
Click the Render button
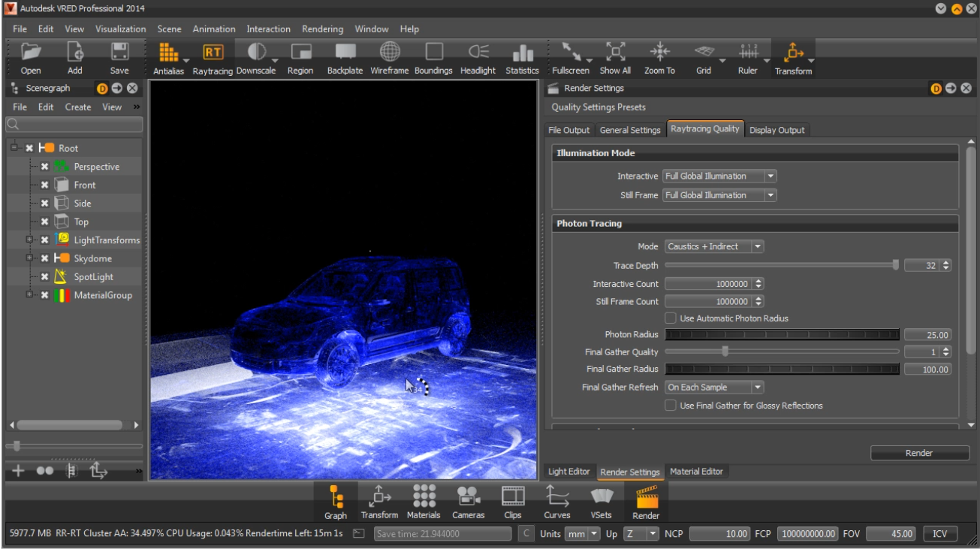[x=919, y=453]
